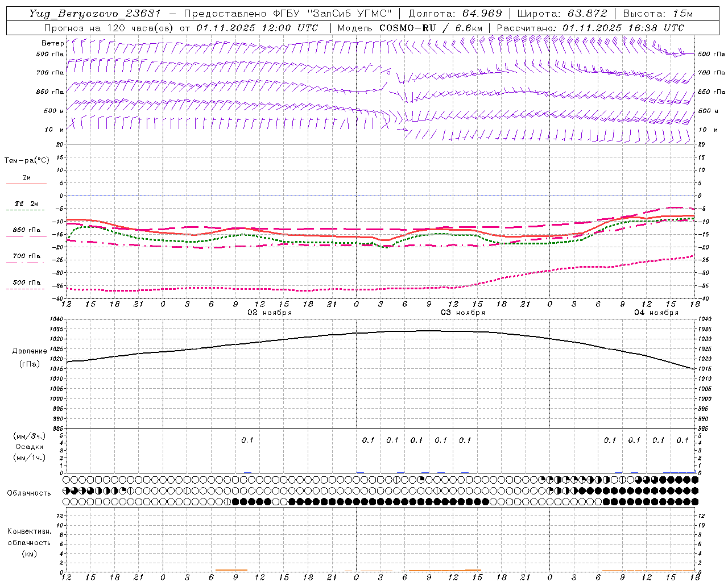The image size is (728, 582).
Task: Click the Модель COSMO-RU / 6.6км label
Action: (x=410, y=27)
